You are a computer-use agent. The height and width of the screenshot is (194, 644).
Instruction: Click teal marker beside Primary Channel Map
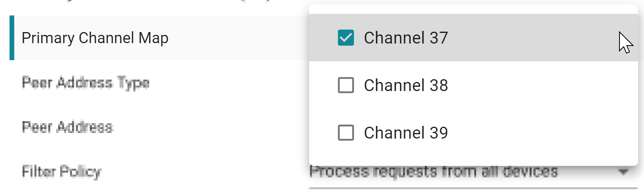[x=12, y=38]
